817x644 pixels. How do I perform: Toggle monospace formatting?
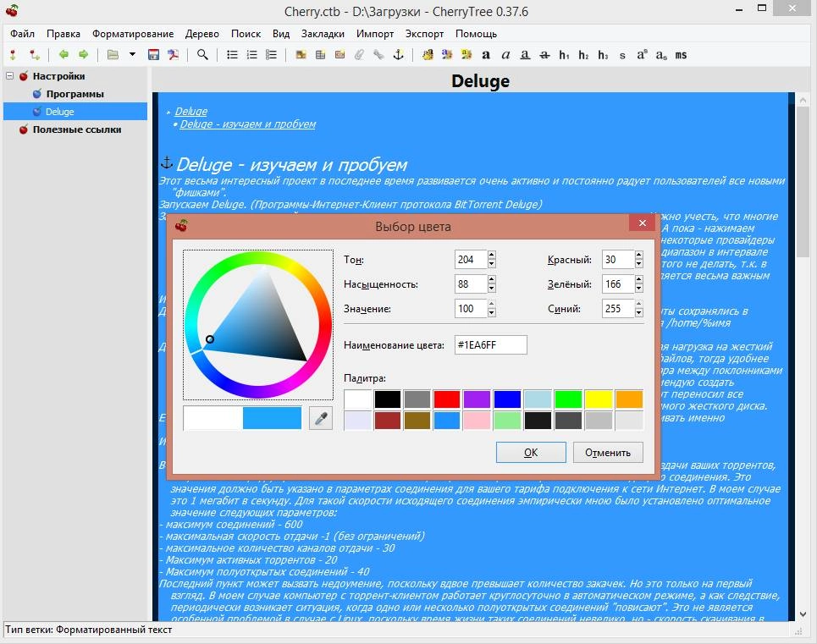click(x=681, y=55)
